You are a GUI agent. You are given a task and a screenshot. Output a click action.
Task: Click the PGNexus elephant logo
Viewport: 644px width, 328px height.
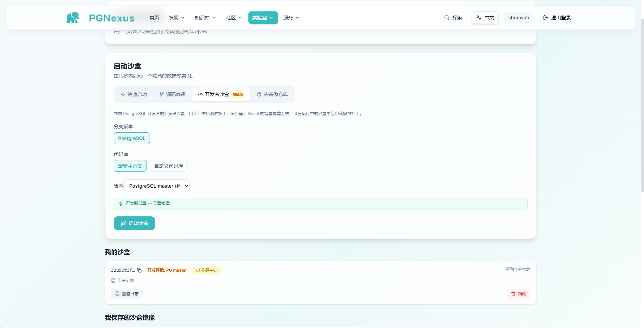coord(73,18)
